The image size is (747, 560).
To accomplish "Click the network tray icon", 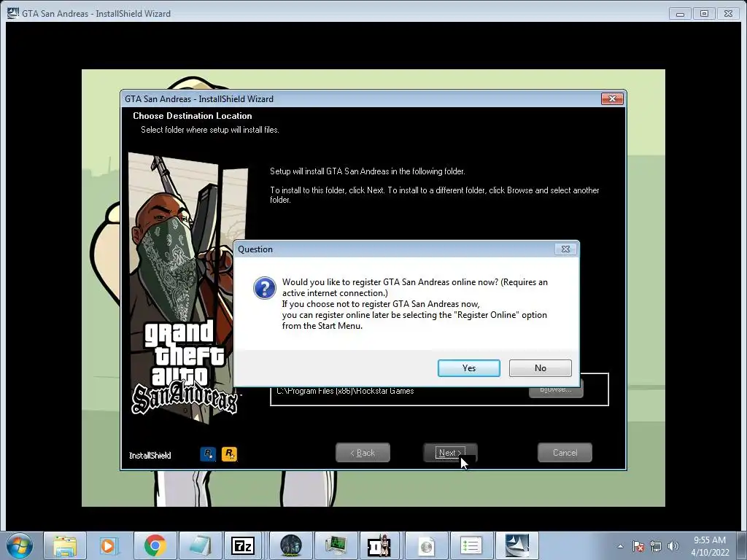I will point(656,546).
